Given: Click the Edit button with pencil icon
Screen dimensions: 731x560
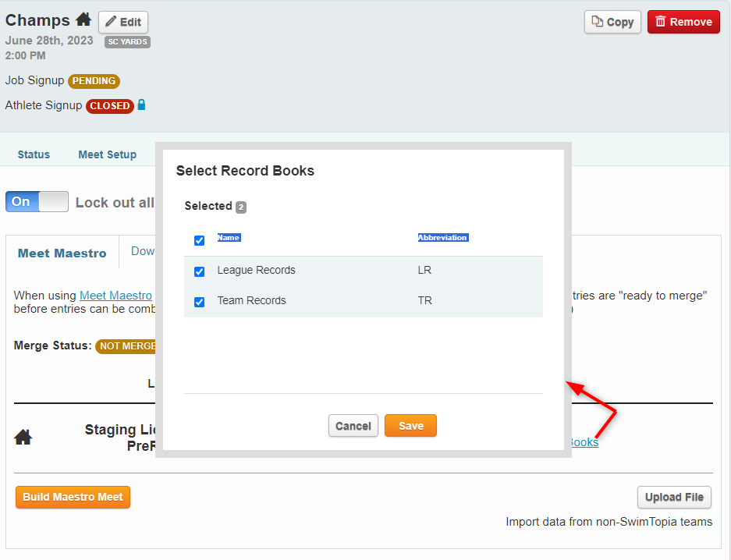Looking at the screenshot, I should 122,22.
